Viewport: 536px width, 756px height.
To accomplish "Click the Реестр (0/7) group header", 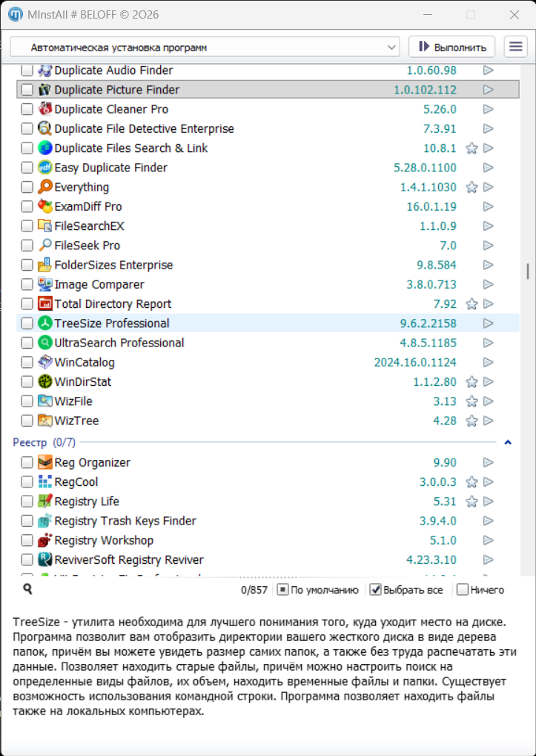I will (x=44, y=442).
